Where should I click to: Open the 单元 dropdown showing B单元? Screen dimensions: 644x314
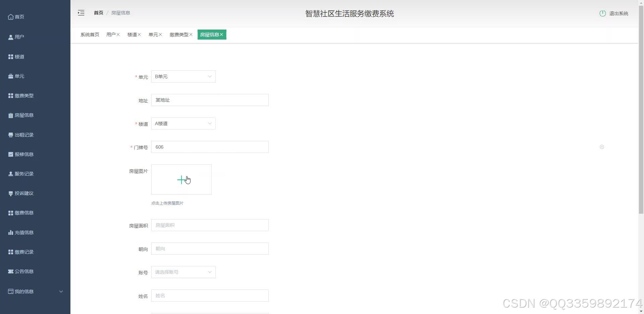pyautogui.click(x=183, y=76)
